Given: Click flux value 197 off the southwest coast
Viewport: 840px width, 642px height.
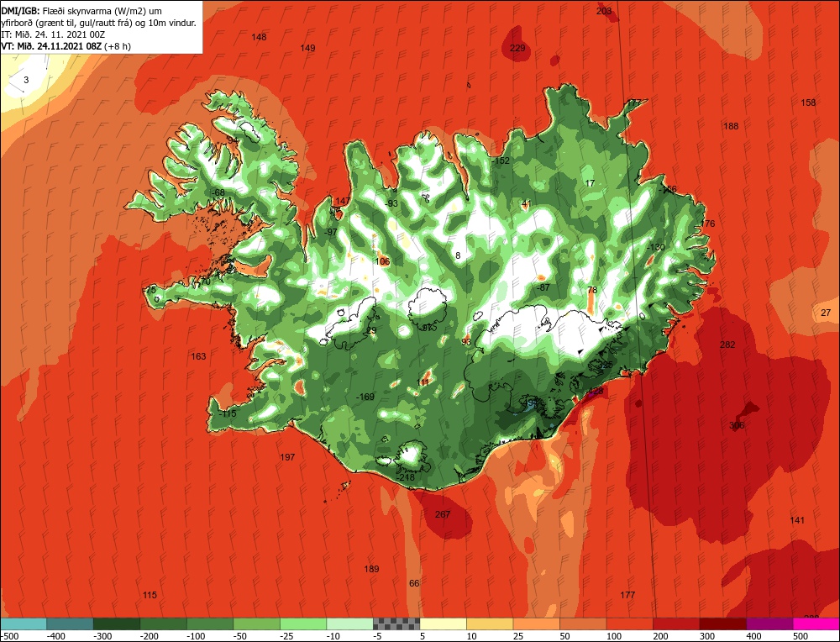Looking at the screenshot, I should coord(287,457).
